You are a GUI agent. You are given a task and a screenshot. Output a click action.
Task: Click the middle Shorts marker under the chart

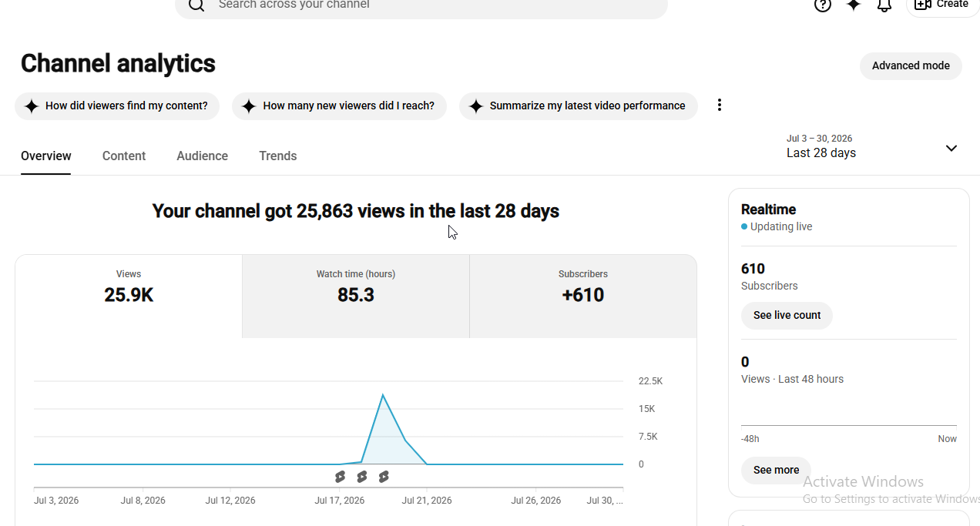(x=361, y=477)
